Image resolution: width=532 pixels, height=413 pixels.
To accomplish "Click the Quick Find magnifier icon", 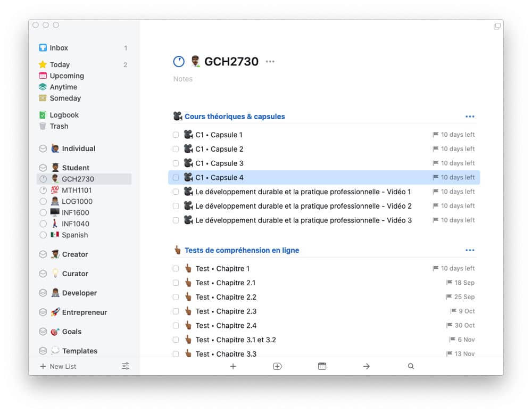I will tap(411, 366).
